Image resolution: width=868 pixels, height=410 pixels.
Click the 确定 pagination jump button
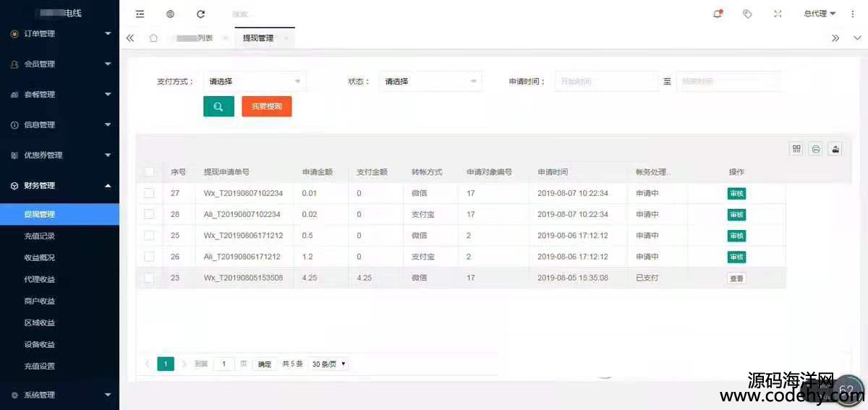[265, 364]
